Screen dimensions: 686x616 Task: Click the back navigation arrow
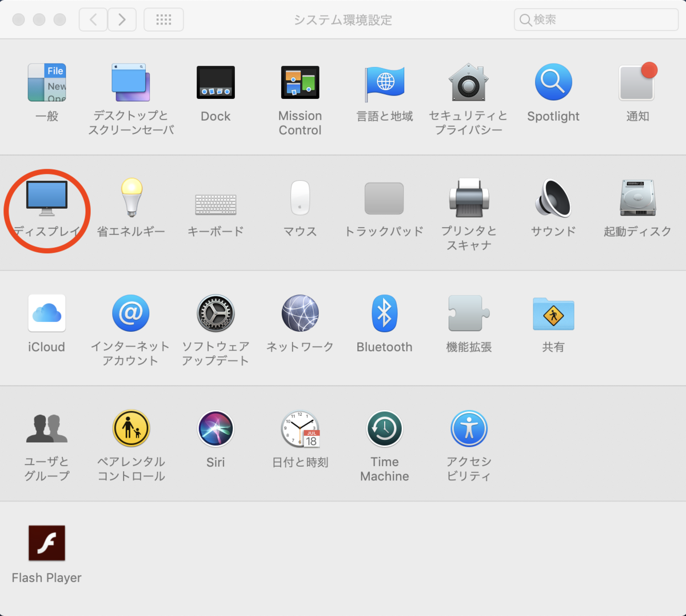tap(93, 20)
